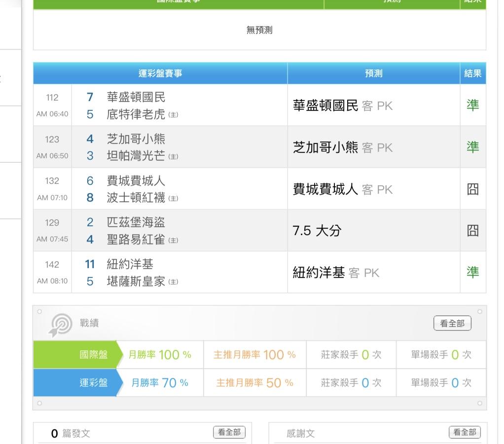Select team 匹茲堡海盜
Image resolution: width=504 pixels, height=444 pixels.
point(136,222)
